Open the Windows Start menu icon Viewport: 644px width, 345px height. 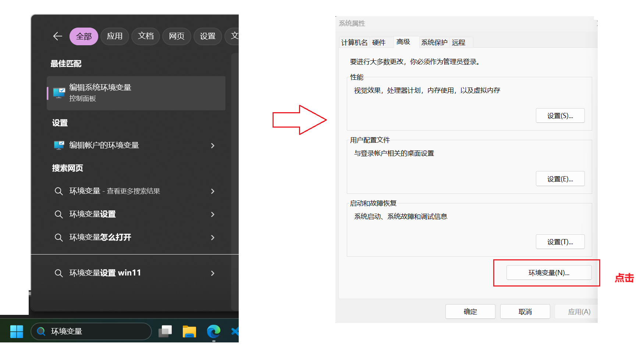pos(17,331)
